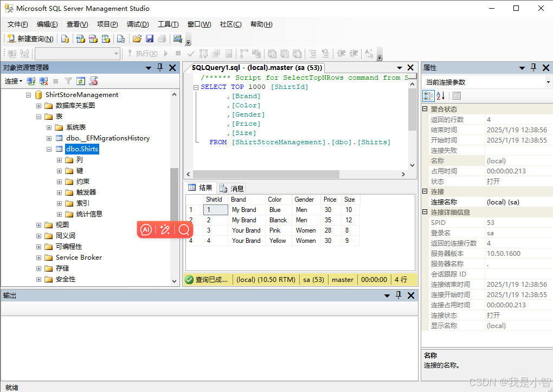Collapse the dbo.Shirts tree node
553x392 pixels.
[49, 149]
